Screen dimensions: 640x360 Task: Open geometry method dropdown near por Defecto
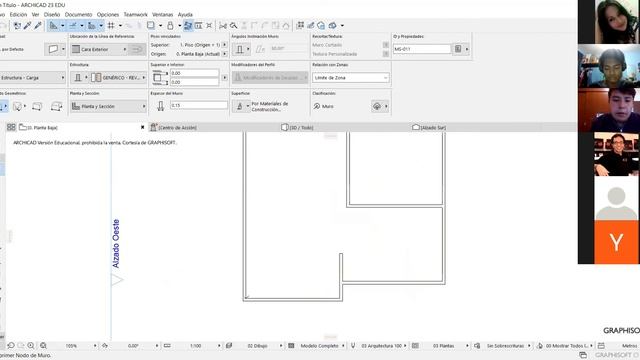pos(56,49)
